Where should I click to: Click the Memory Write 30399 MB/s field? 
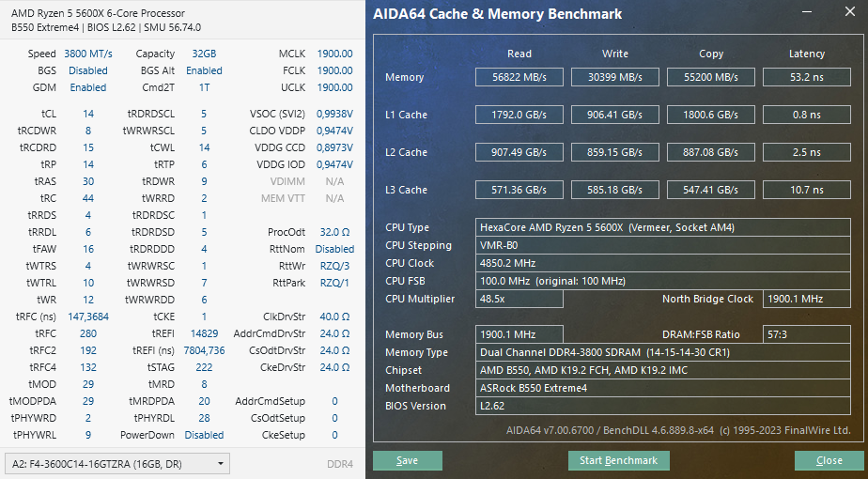click(x=615, y=78)
